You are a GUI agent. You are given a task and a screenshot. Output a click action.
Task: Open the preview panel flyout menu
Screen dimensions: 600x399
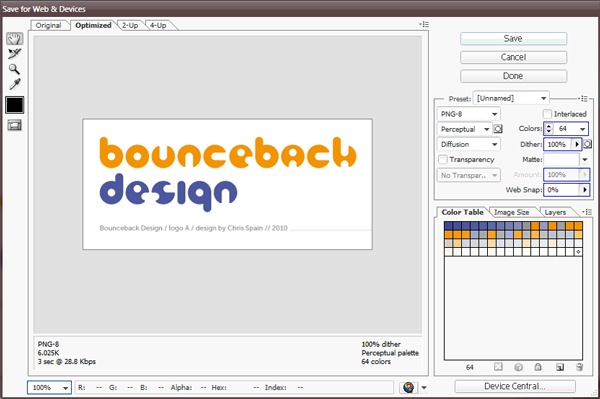424,24
